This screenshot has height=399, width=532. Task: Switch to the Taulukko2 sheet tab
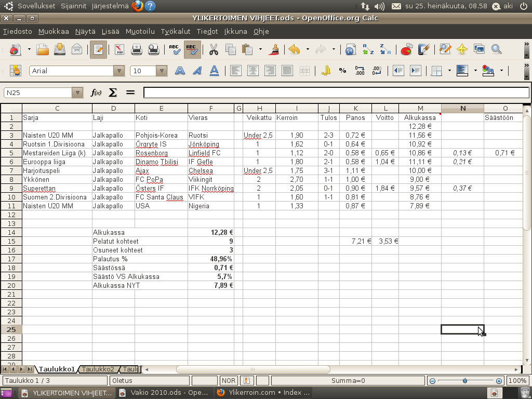pos(98,369)
